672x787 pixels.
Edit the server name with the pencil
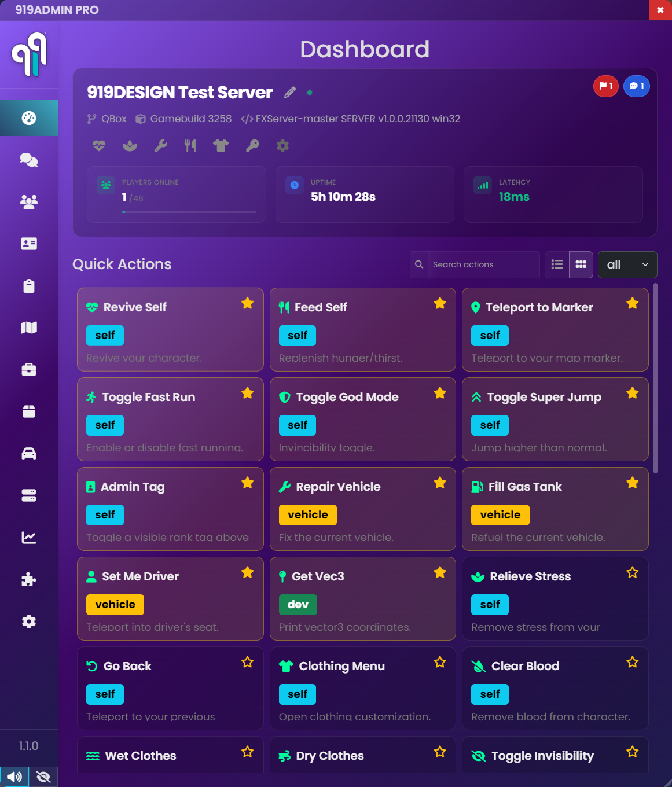coord(290,92)
